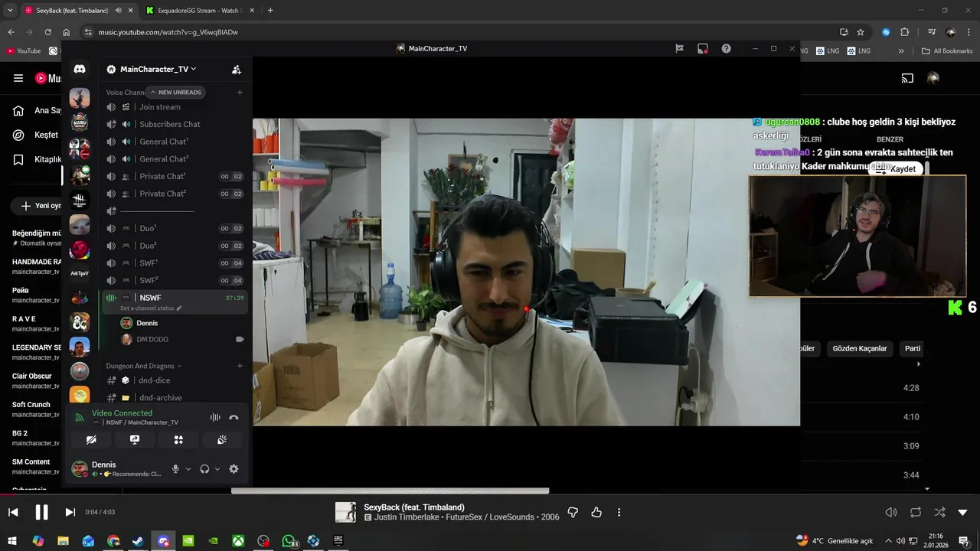
Task: Open the server invite icon beside MainCharacter_TV
Action: [237, 69]
